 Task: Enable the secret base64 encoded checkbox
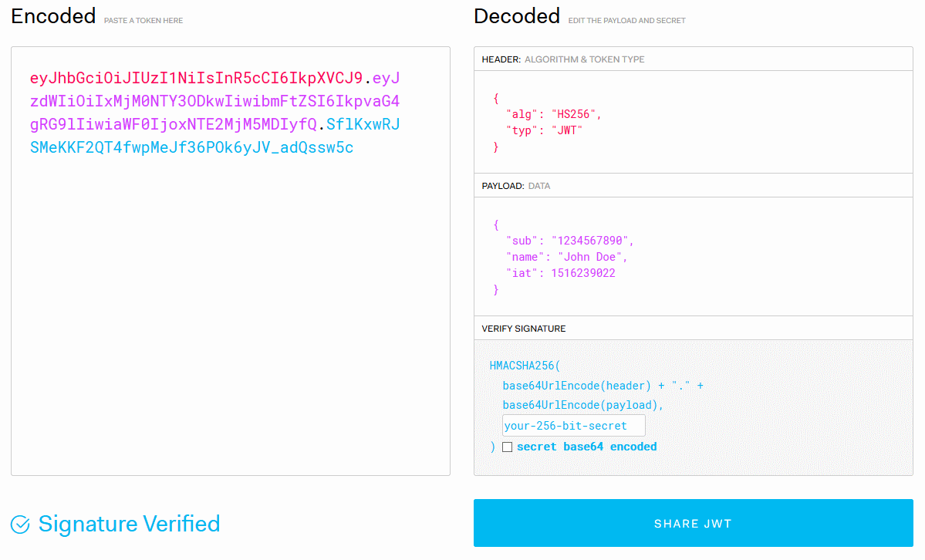(507, 447)
